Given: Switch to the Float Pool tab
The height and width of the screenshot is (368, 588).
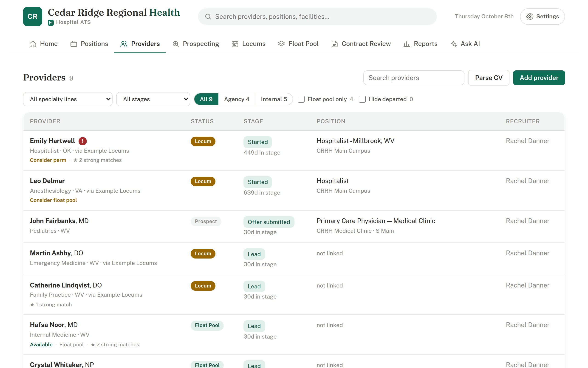Looking at the screenshot, I should click(298, 44).
